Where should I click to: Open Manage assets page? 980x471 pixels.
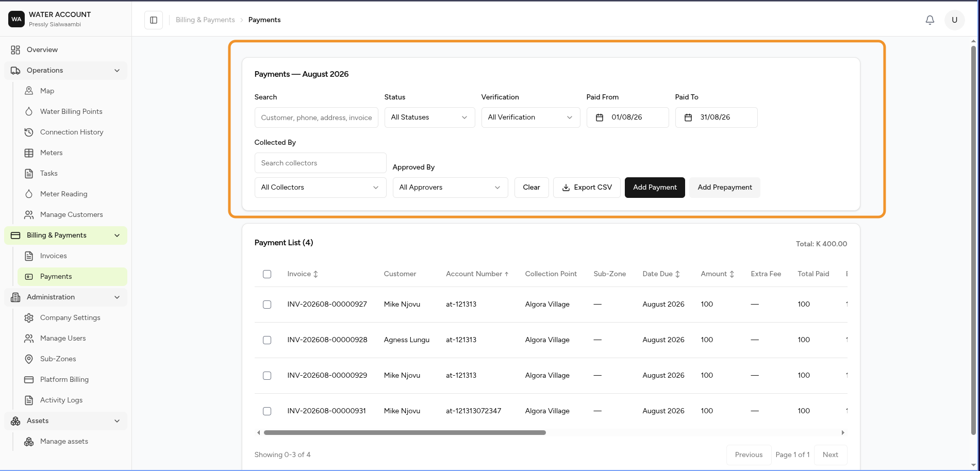[x=72, y=442]
